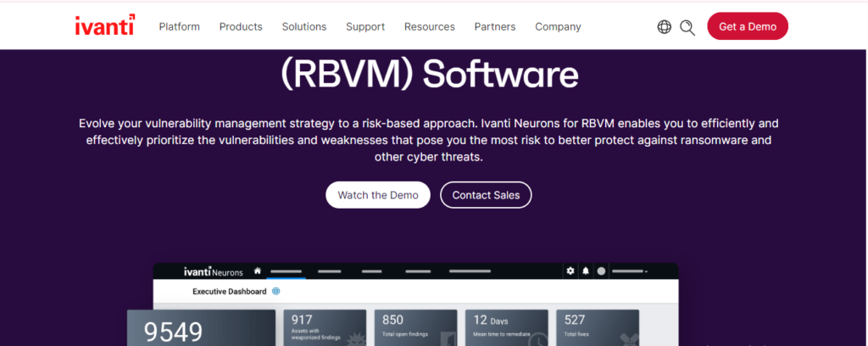Click the Watch the Demo button
The width and height of the screenshot is (868, 346).
tap(377, 195)
